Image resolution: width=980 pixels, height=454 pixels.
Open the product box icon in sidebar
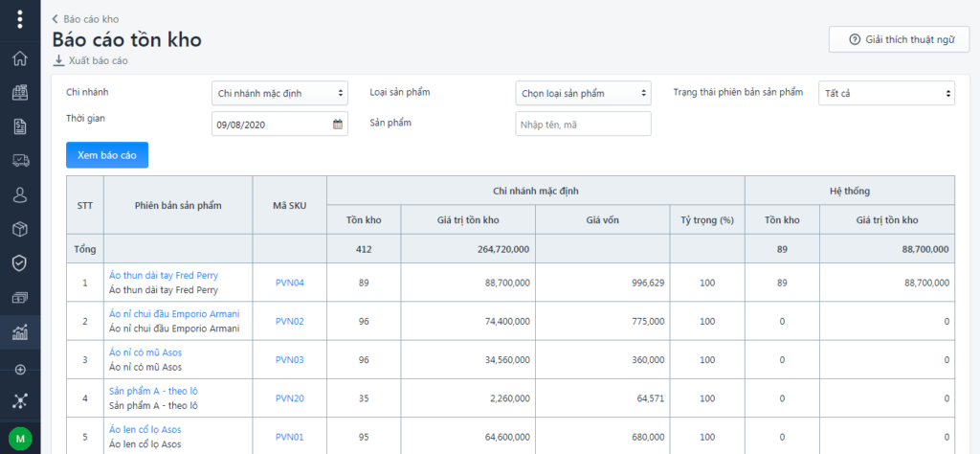(x=20, y=229)
